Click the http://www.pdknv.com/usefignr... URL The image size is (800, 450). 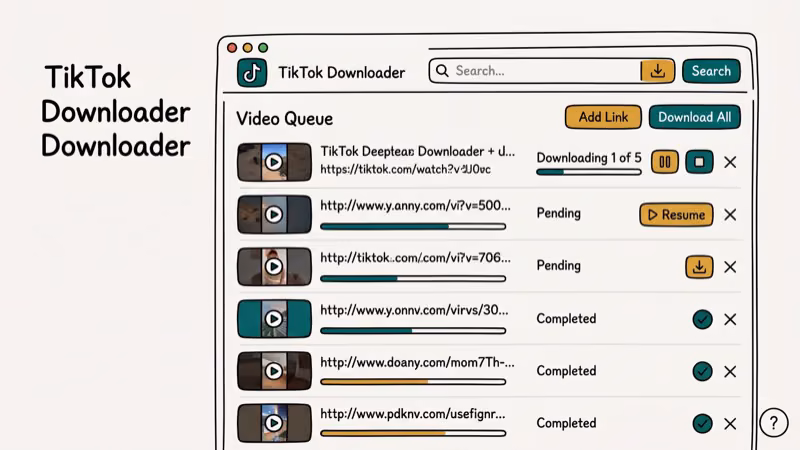click(x=413, y=414)
